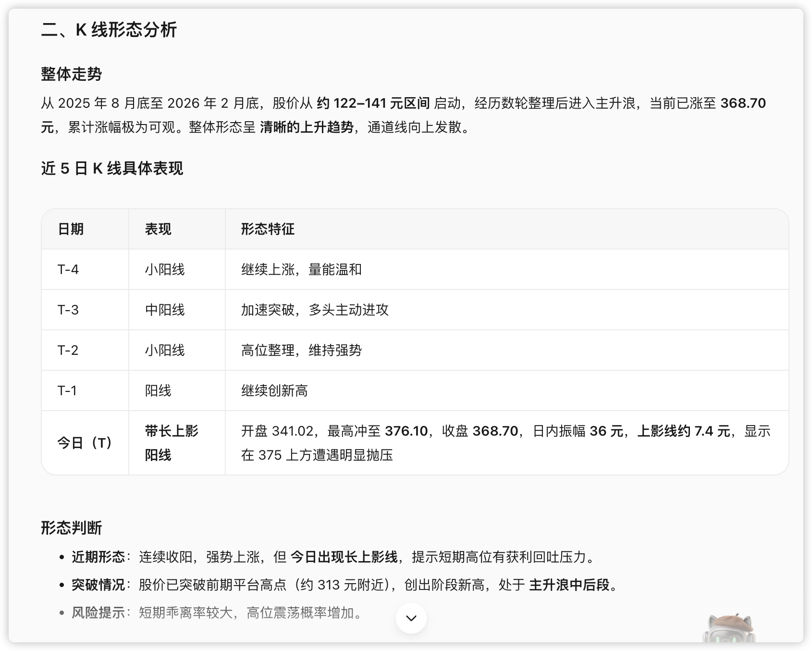Viewport: 812px width, 651px height.
Task: Click the scroll-to-bottom chevron button
Action: tap(411, 618)
